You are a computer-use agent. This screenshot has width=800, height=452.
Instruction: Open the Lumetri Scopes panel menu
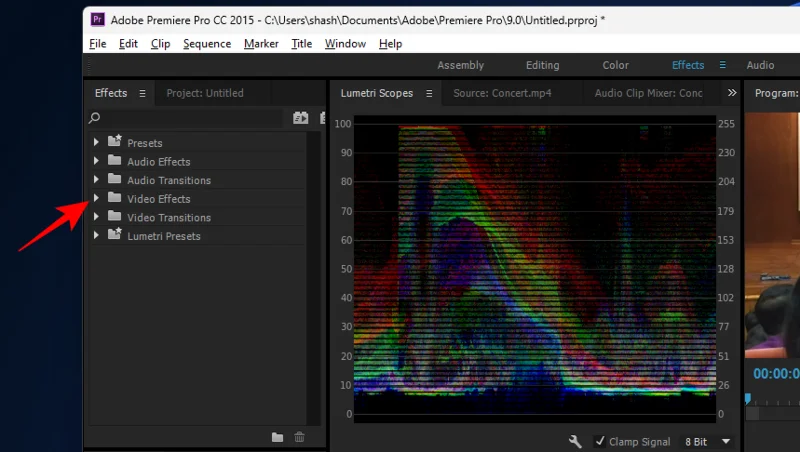click(429, 93)
